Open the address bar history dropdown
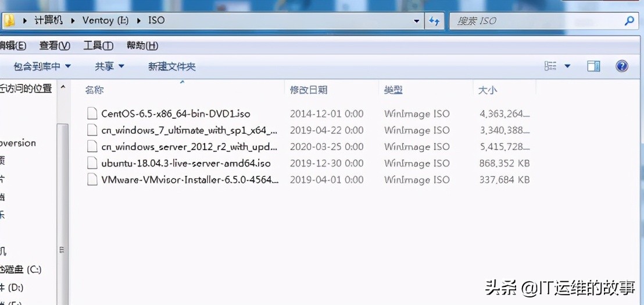This screenshot has width=644, height=305. coord(417,21)
